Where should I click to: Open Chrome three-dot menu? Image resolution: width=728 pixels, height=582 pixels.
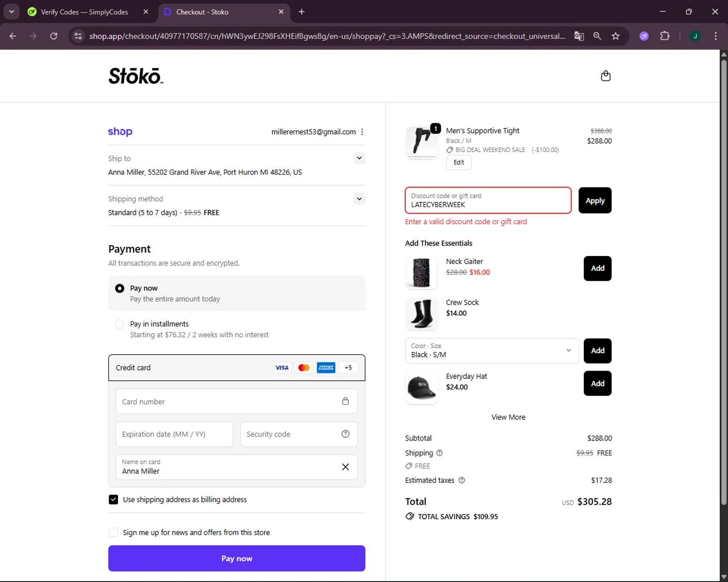pos(715,36)
